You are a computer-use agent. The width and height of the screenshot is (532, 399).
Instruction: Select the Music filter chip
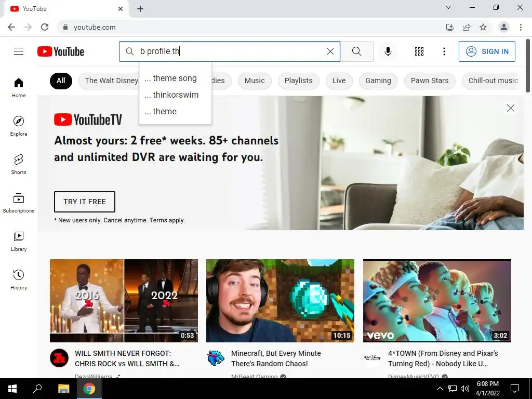point(255,81)
